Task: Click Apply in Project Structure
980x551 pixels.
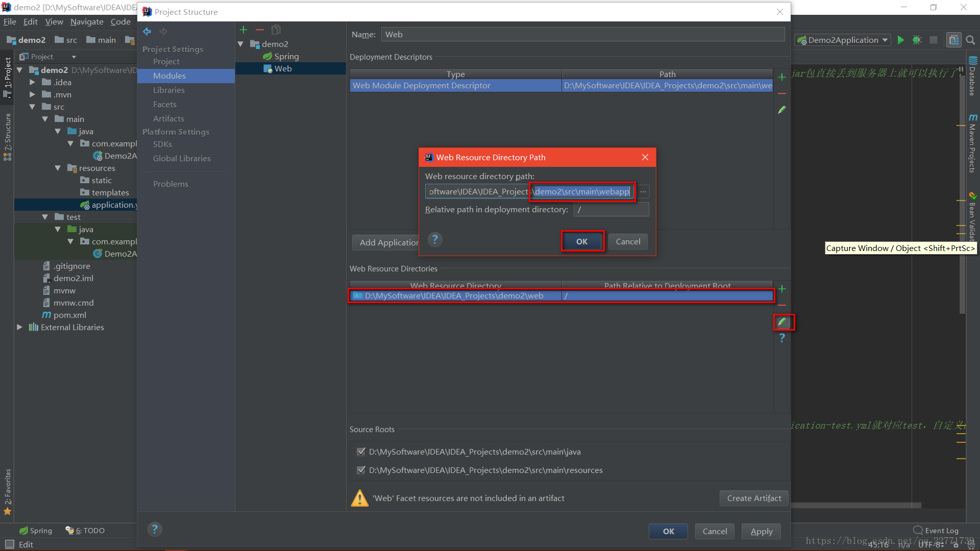Action: coord(762,531)
